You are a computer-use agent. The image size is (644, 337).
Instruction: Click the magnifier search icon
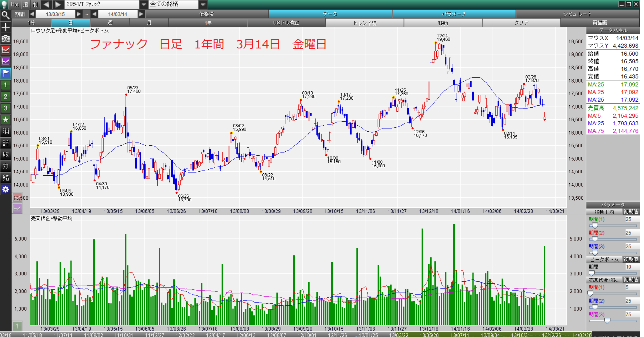(x=6, y=15)
